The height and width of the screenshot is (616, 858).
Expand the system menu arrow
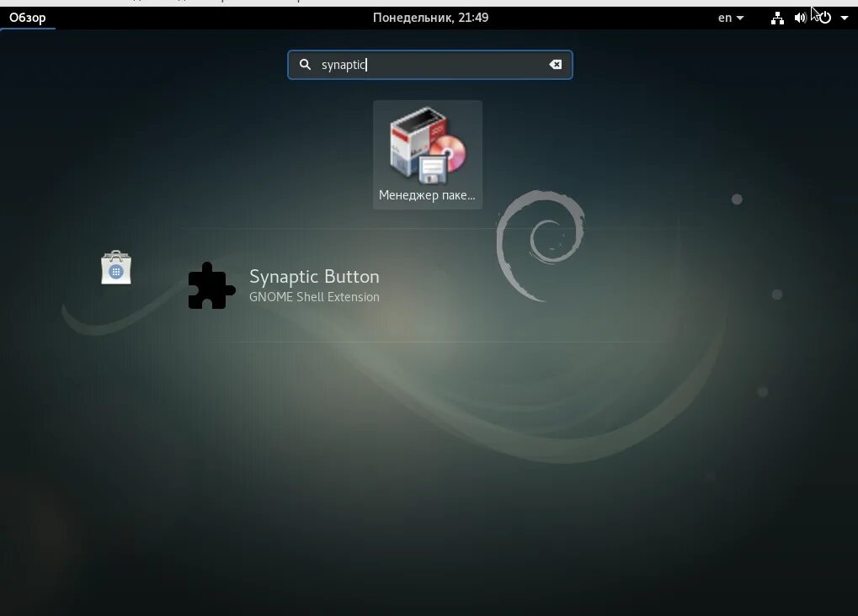[845, 18]
